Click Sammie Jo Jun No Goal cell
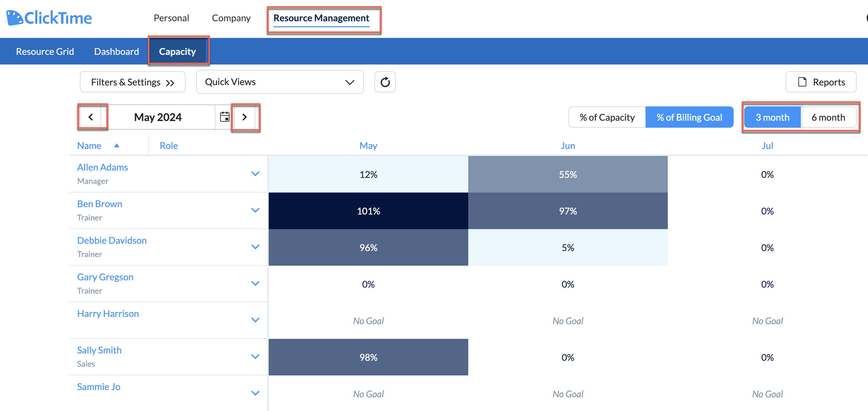 point(568,393)
